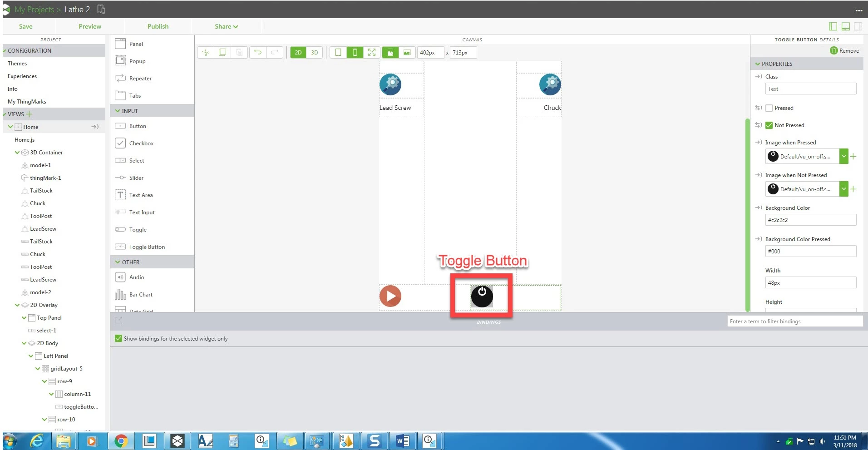
Task: Open Experiences in project configuration
Action: (22, 76)
